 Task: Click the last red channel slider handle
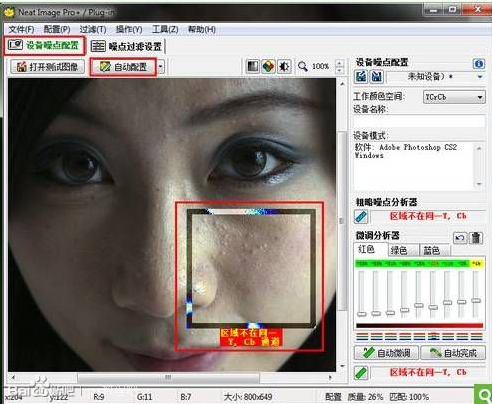[x=476, y=301]
